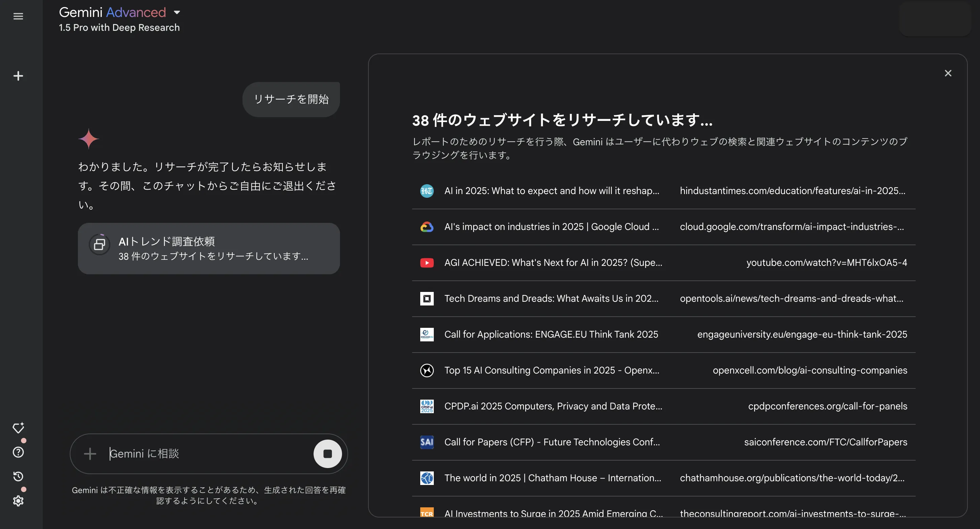This screenshot has width=980, height=529.
Task: Open the hamburger main menu
Action: point(18,16)
